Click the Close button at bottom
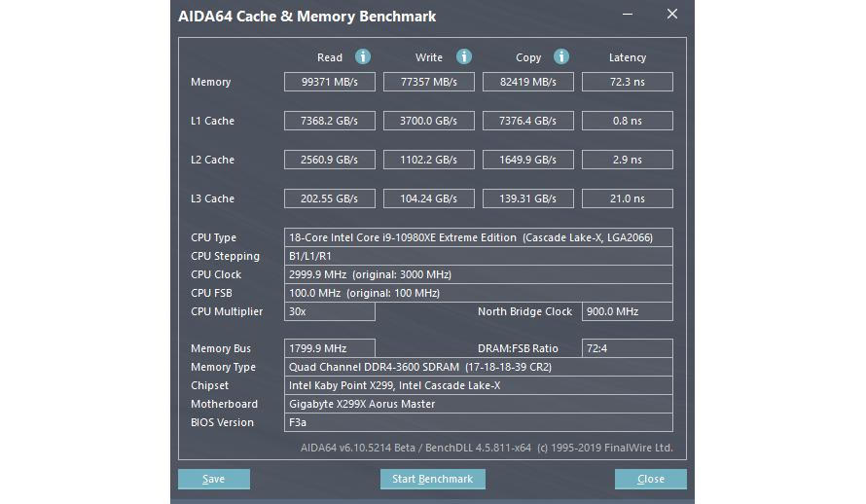The width and height of the screenshot is (866, 504). point(651,479)
